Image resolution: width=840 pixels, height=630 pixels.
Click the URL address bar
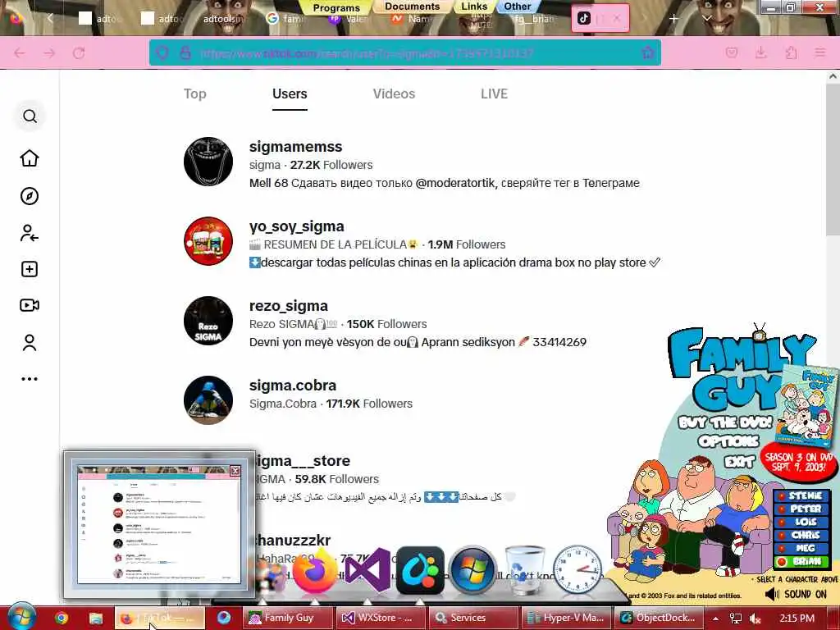click(404, 53)
